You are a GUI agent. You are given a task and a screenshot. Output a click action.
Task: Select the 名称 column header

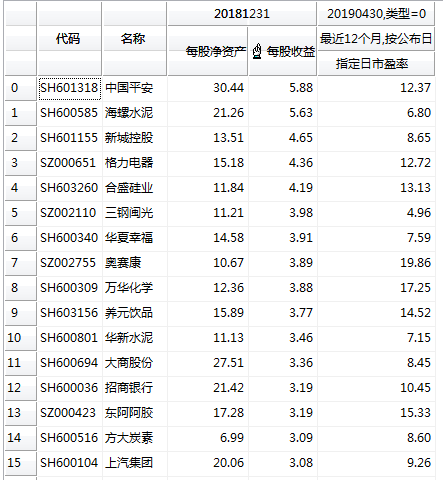point(134,39)
